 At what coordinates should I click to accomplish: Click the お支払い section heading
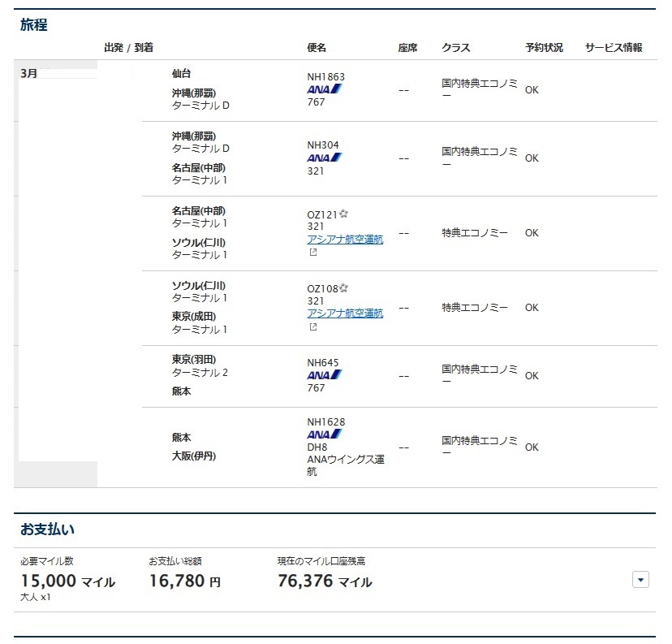coord(48,529)
